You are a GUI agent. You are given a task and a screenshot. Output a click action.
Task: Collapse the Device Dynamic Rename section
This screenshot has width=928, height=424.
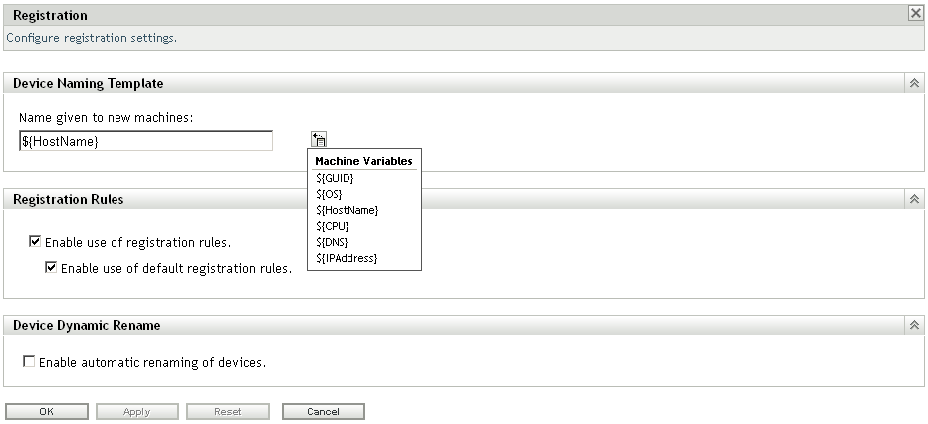[x=914, y=325]
